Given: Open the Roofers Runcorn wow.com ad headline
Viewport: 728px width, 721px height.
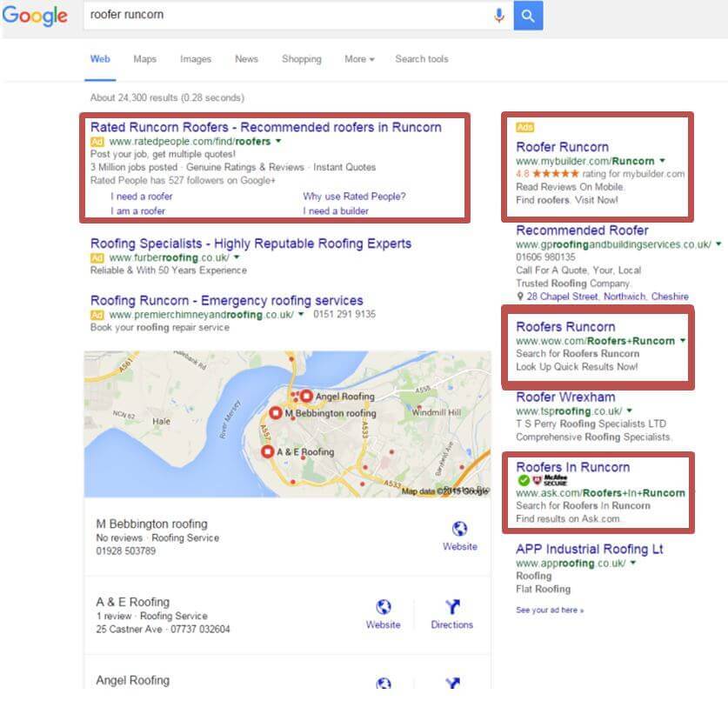Looking at the screenshot, I should click(565, 327).
